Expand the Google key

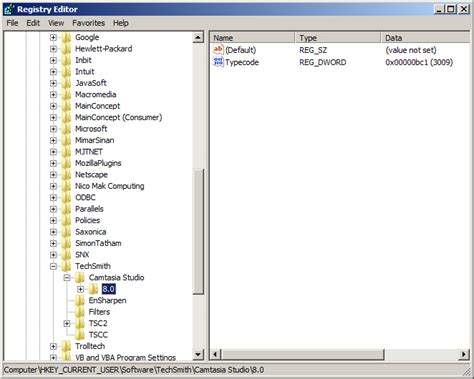pyautogui.click(x=53, y=37)
